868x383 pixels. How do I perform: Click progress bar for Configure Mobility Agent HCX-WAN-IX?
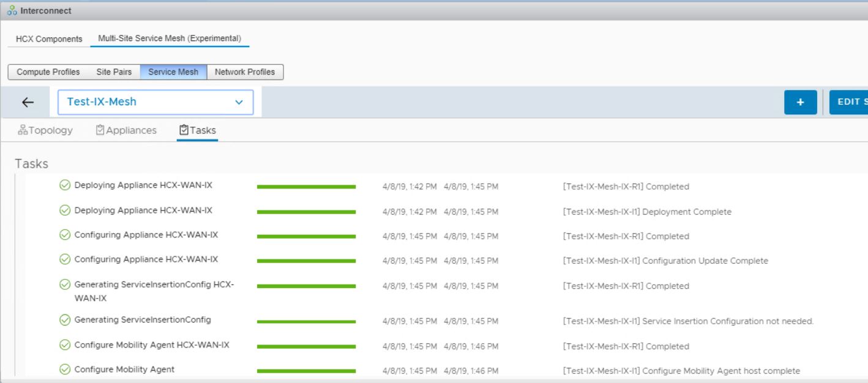(x=306, y=346)
